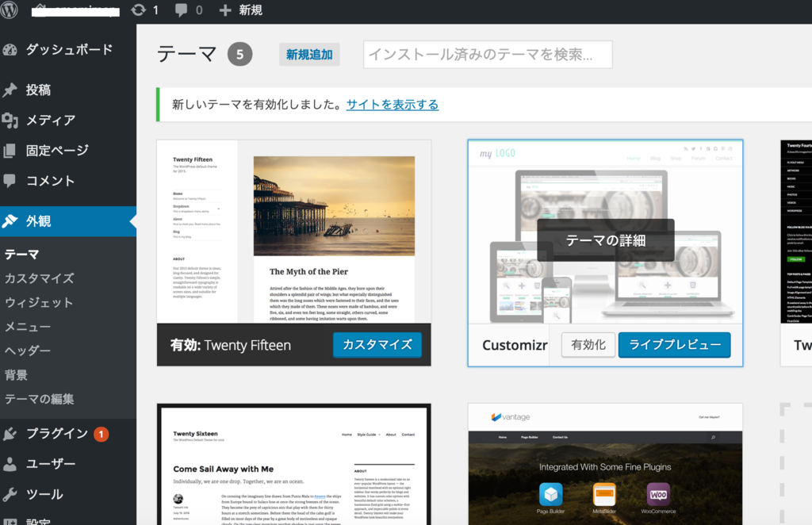Image resolution: width=812 pixels, height=525 pixels.
Task: Click 有効: Twenty Fifteen label
Action: [231, 345]
